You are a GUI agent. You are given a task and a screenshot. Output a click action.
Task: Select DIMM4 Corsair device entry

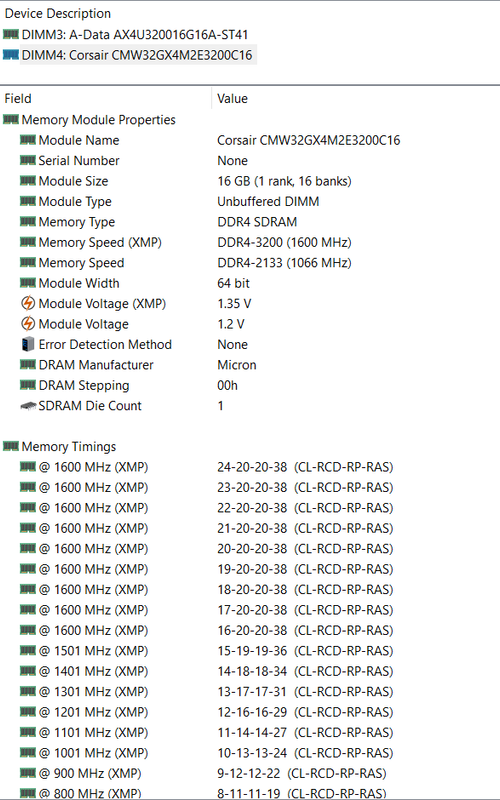click(x=137, y=55)
